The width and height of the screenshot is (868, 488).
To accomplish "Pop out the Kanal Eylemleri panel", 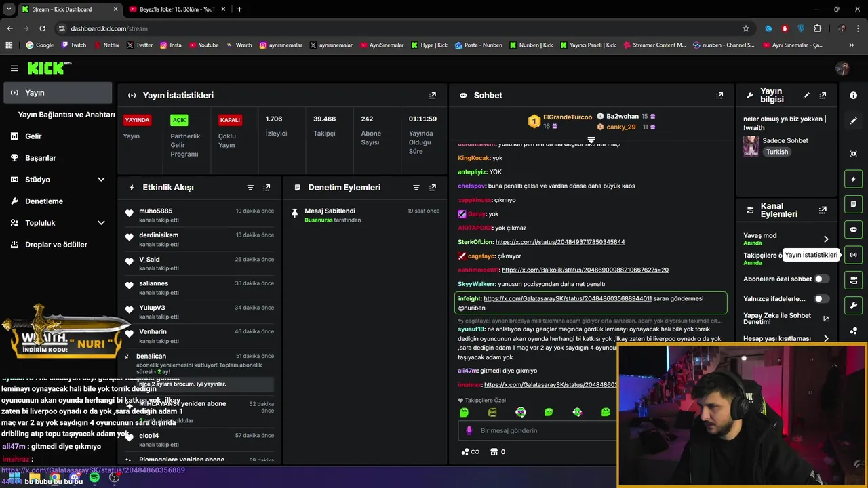I will point(823,210).
